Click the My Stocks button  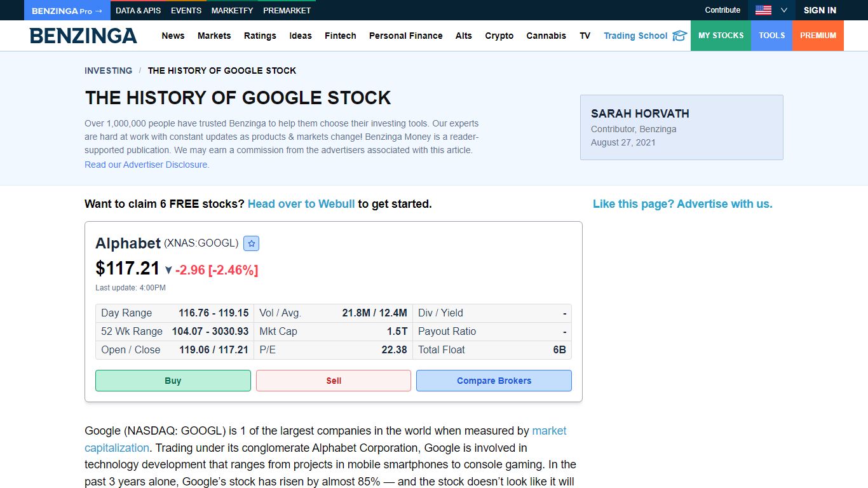coord(721,36)
